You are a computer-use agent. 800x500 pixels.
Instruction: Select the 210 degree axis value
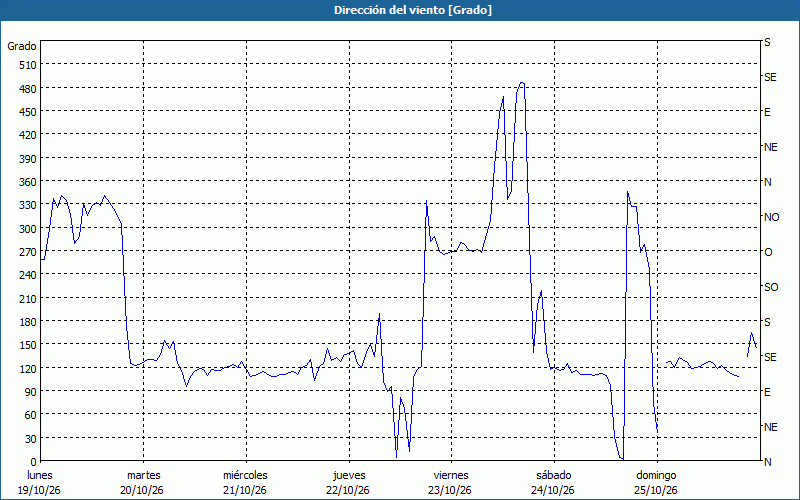(x=27, y=298)
